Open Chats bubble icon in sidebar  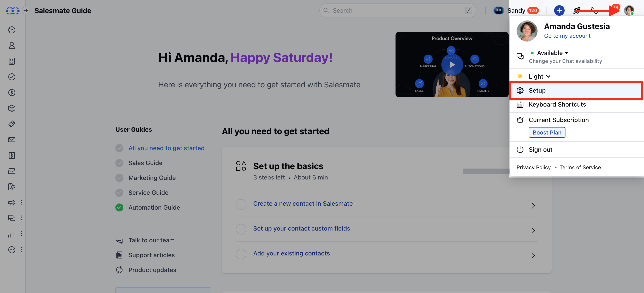tap(12, 218)
